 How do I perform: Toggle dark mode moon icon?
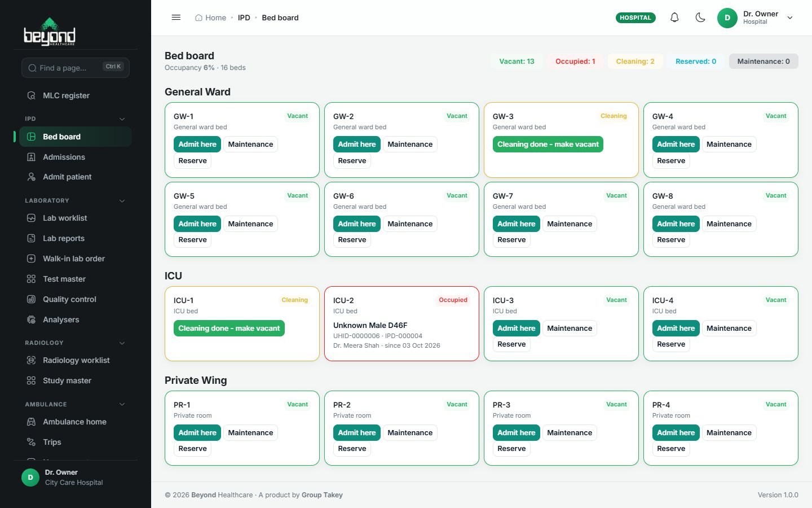pyautogui.click(x=700, y=17)
